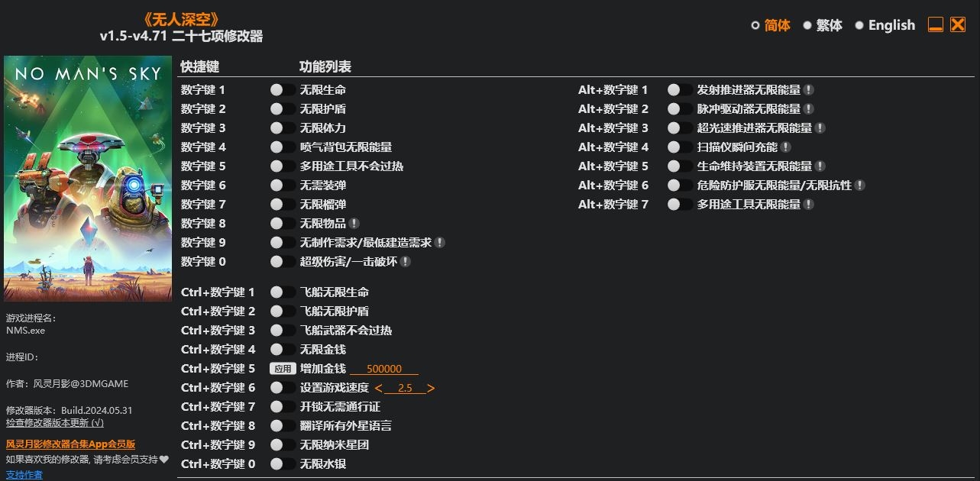Increase game speed with right arrow
The width and height of the screenshot is (980, 481).
pyautogui.click(x=431, y=388)
